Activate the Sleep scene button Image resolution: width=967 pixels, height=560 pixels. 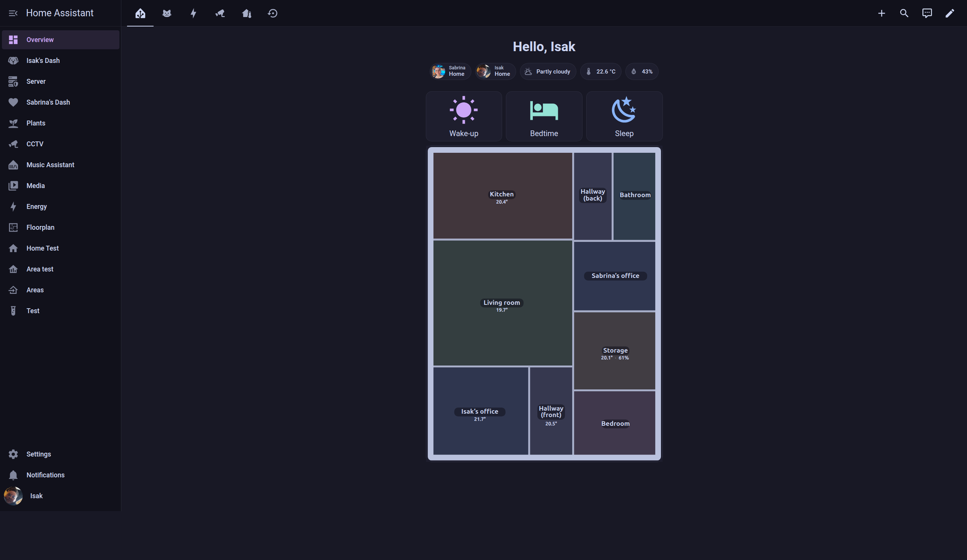coord(624,116)
